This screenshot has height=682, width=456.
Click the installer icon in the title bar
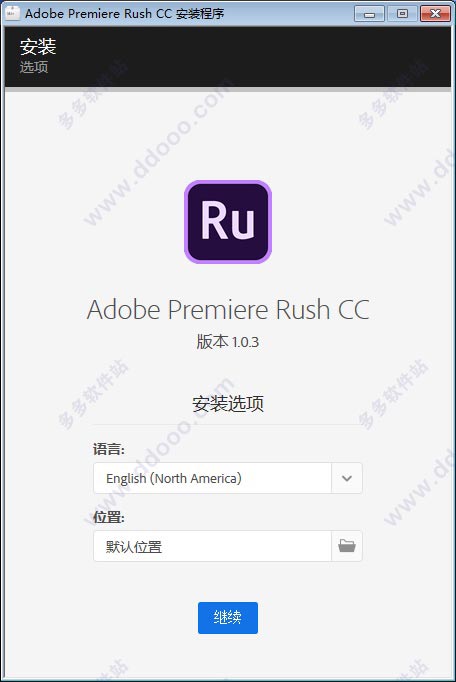12,13
